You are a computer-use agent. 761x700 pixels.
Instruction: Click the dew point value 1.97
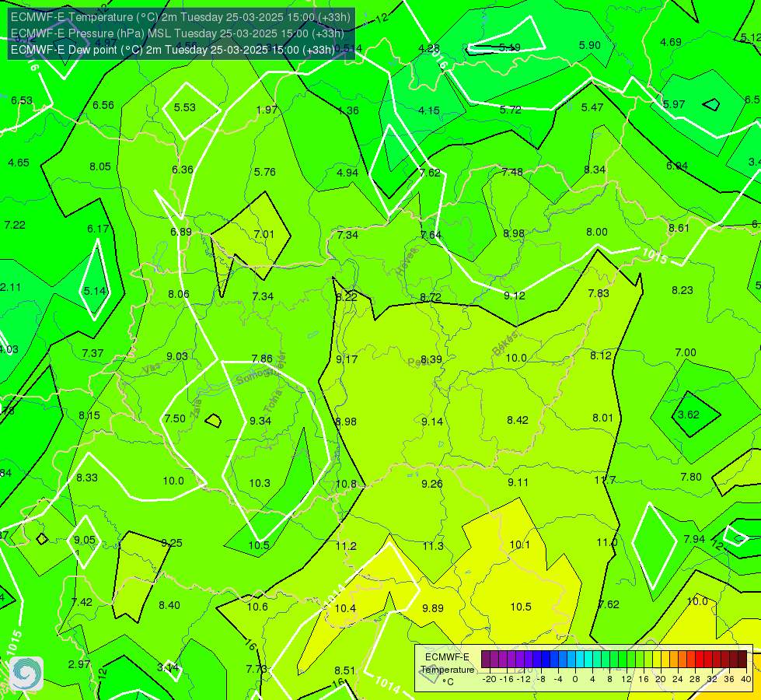[x=267, y=110]
